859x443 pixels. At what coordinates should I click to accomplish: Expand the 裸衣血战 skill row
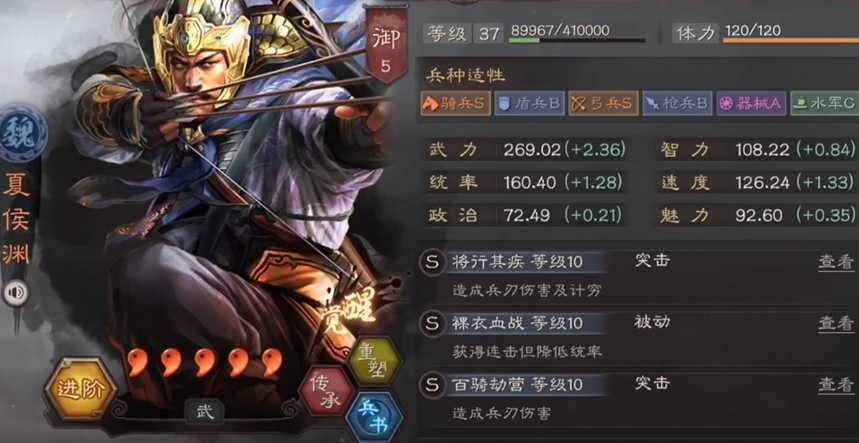pos(637,336)
